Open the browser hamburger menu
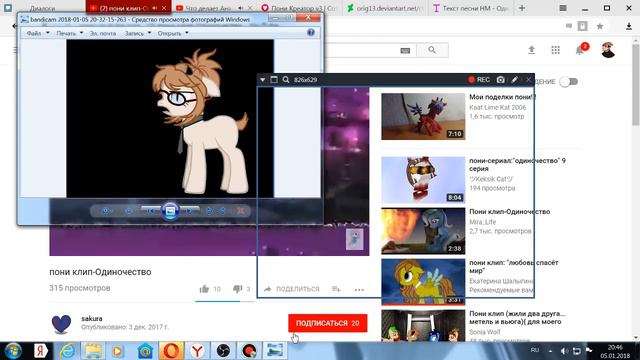This screenshot has width=640, height=360. pos(563,8)
